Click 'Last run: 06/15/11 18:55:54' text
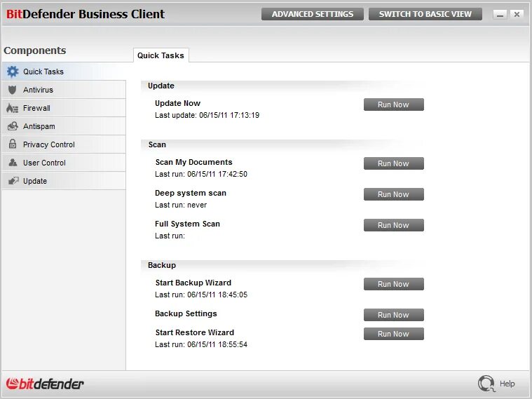This screenshot has height=399, width=532. pyautogui.click(x=201, y=344)
